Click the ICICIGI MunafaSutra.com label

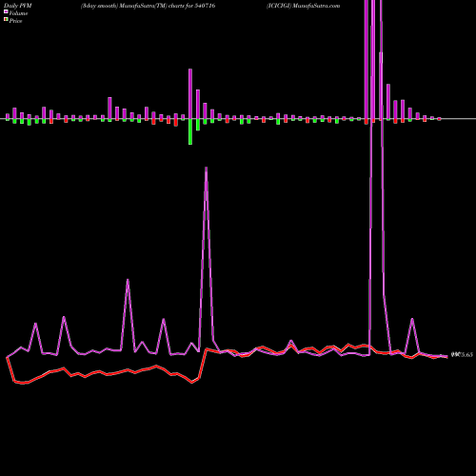[x=303, y=6]
